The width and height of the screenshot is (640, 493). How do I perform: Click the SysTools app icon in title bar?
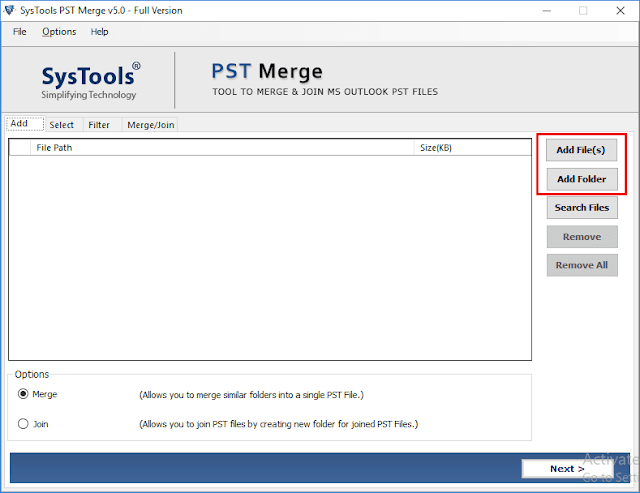pos(9,10)
